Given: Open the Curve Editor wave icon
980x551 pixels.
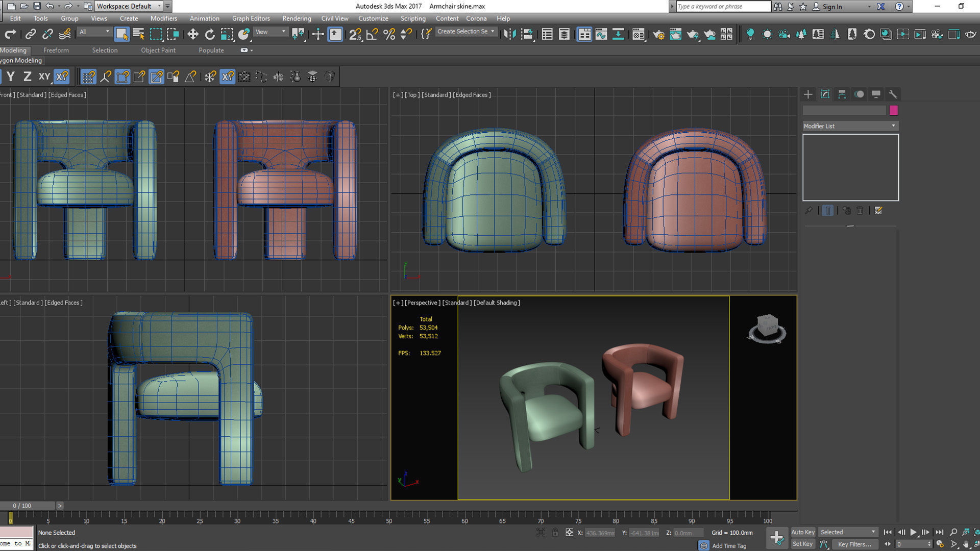Looking at the screenshot, I should coord(601,34).
